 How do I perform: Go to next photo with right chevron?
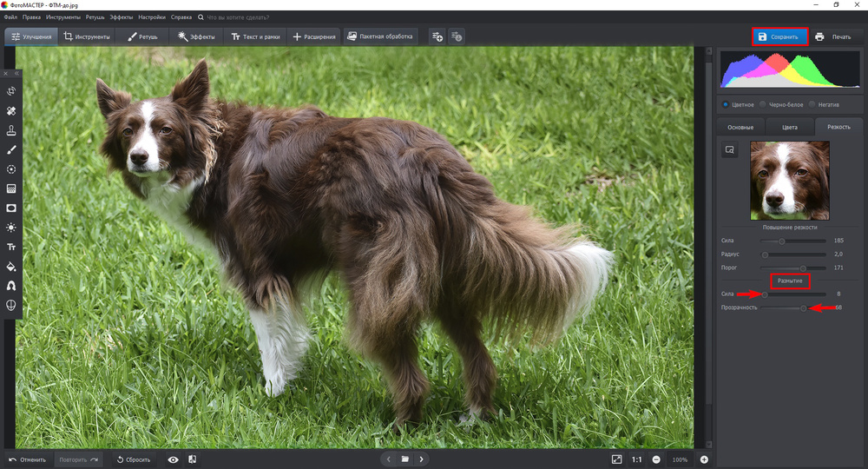(x=422, y=459)
